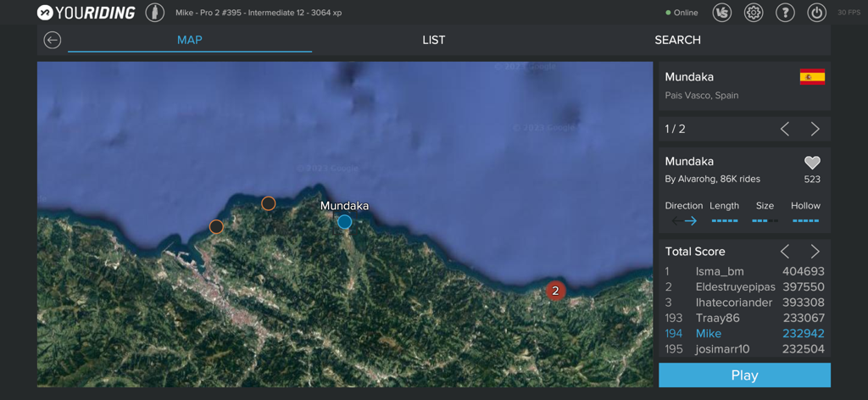Viewport: 868px width, 400px height.
Task: Show previous Total Score category
Action: click(x=784, y=252)
